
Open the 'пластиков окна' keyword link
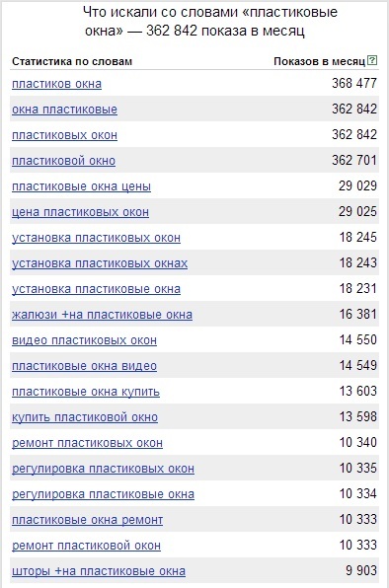click(x=56, y=84)
